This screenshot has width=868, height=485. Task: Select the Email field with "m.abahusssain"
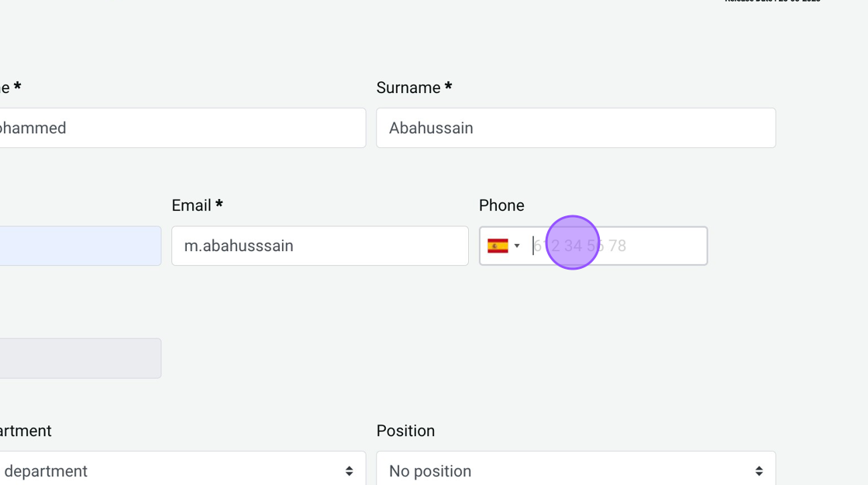[x=319, y=246]
